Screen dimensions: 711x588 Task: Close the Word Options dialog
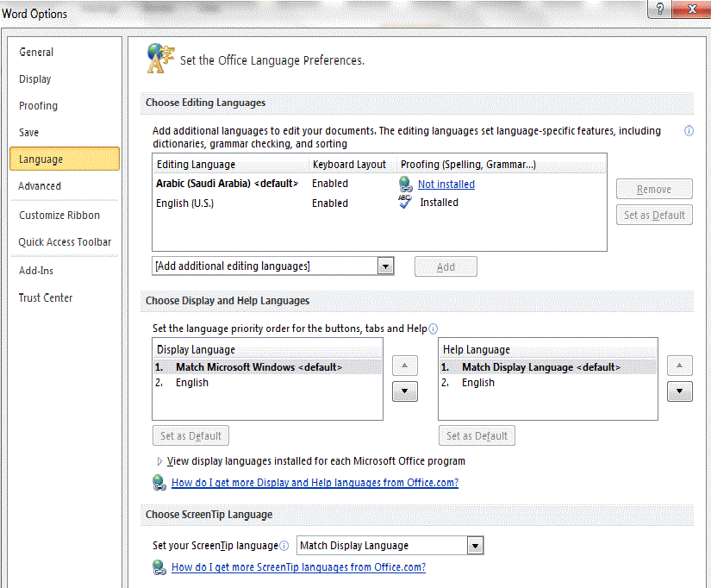click(x=692, y=9)
